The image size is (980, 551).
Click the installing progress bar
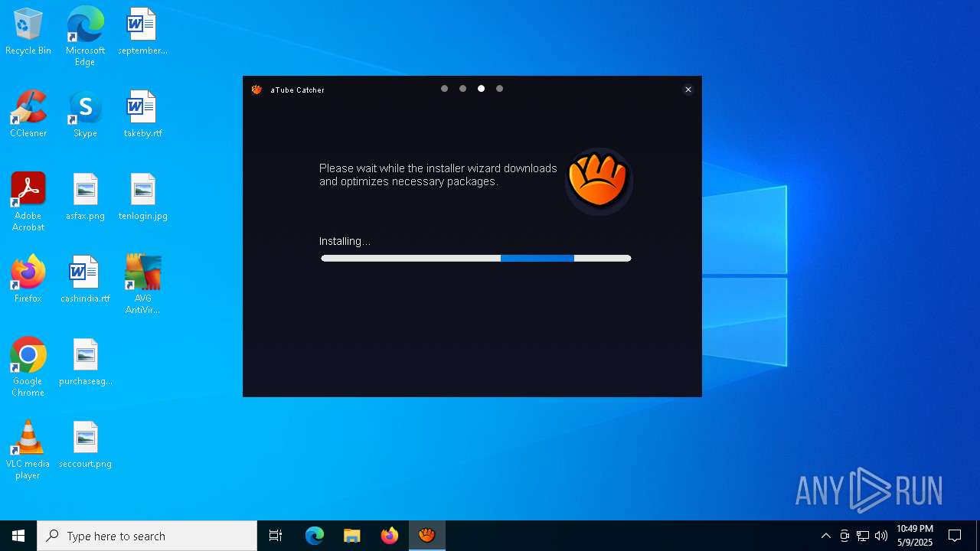coord(475,259)
